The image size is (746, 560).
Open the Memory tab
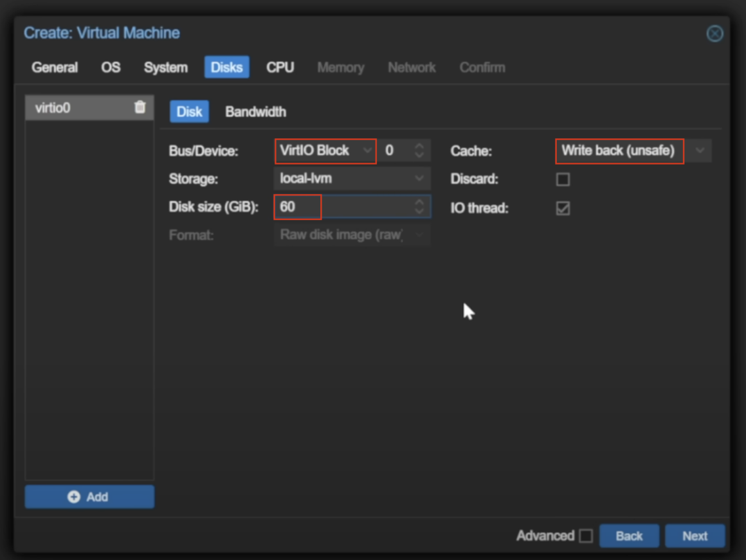(x=341, y=68)
